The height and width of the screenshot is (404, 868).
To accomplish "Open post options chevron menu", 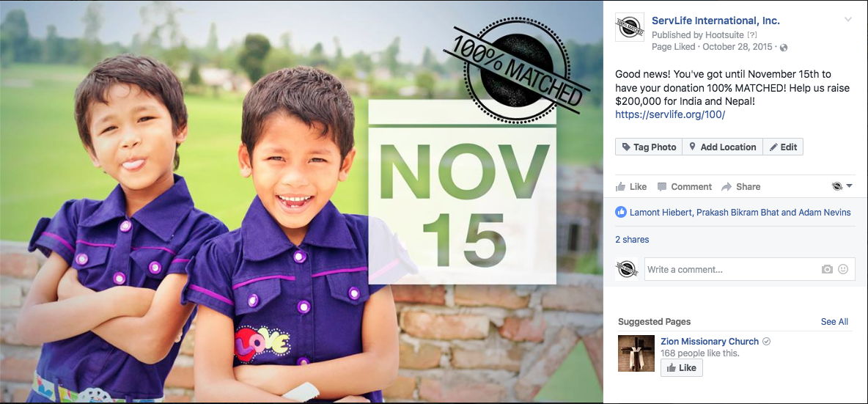I will click(847, 20).
